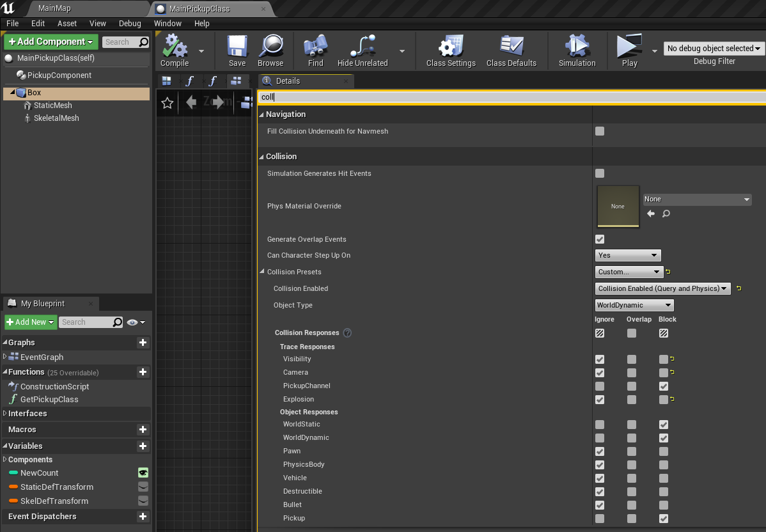The width and height of the screenshot is (766, 532).
Task: Open the Can Character Step Up On dropdown
Action: tap(628, 254)
